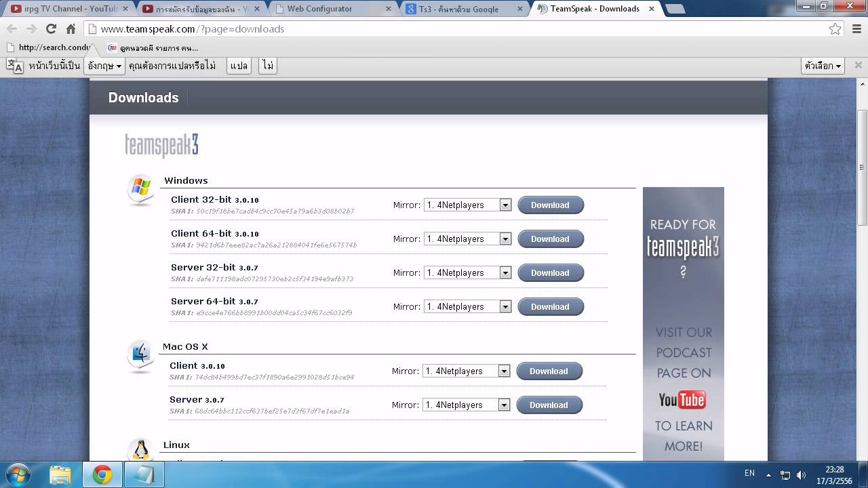Open the Chrome wrench menu icon

856,29
